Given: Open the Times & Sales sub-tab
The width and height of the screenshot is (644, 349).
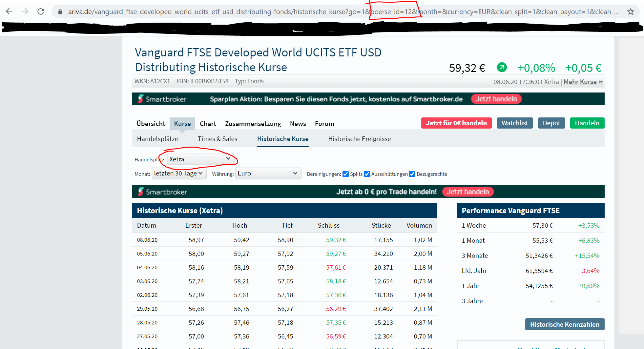Looking at the screenshot, I should 218,139.
